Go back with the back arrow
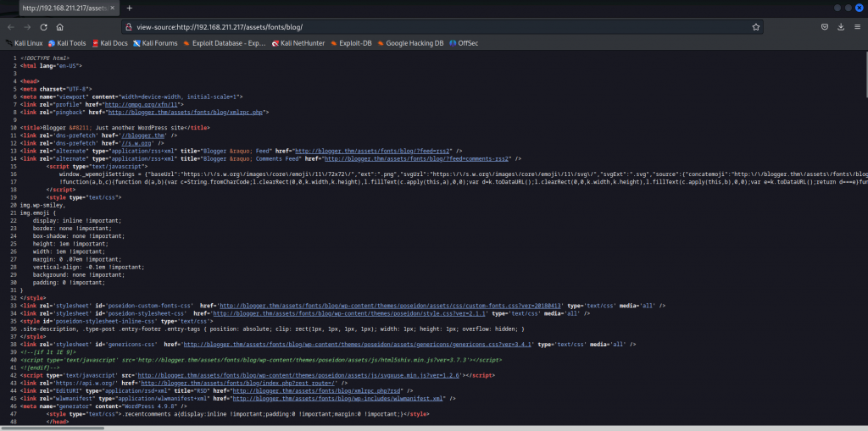This screenshot has height=431, width=868. pyautogui.click(x=11, y=27)
